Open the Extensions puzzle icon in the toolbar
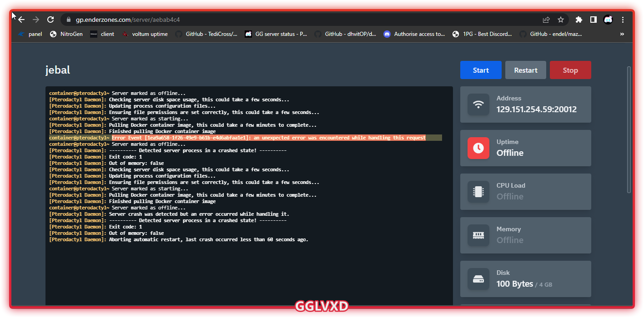The height and width of the screenshot is (318, 644). click(579, 20)
